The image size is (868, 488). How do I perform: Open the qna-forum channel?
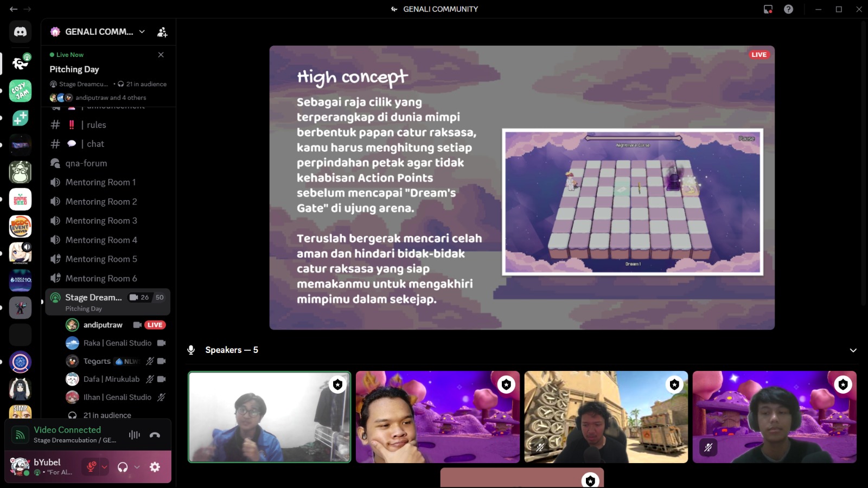pyautogui.click(x=108, y=163)
